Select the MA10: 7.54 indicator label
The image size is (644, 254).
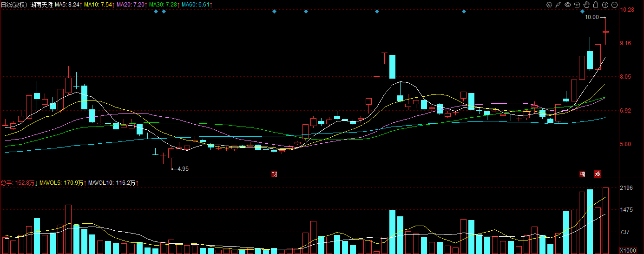(x=100, y=5)
